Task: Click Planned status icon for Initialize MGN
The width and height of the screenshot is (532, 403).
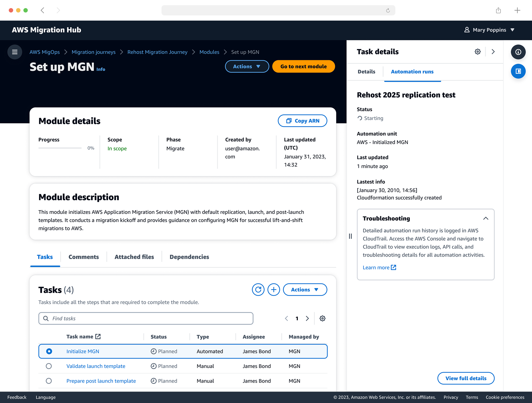Action: pyautogui.click(x=154, y=351)
